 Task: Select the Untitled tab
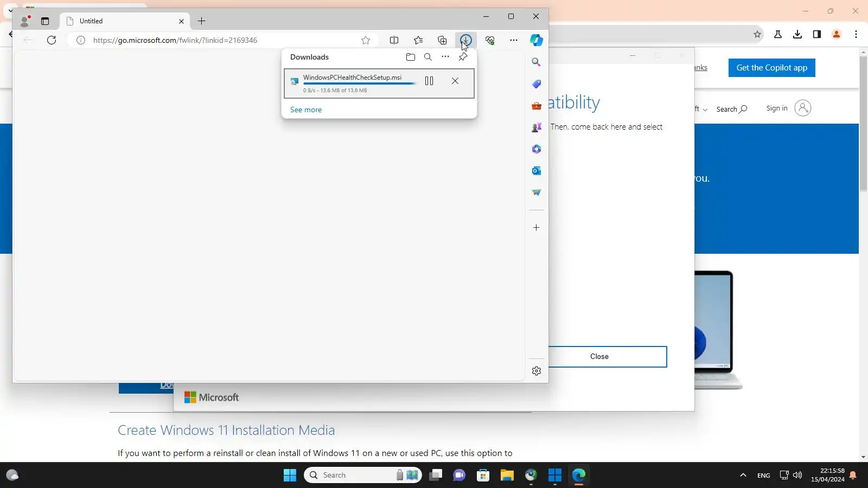[x=125, y=21]
